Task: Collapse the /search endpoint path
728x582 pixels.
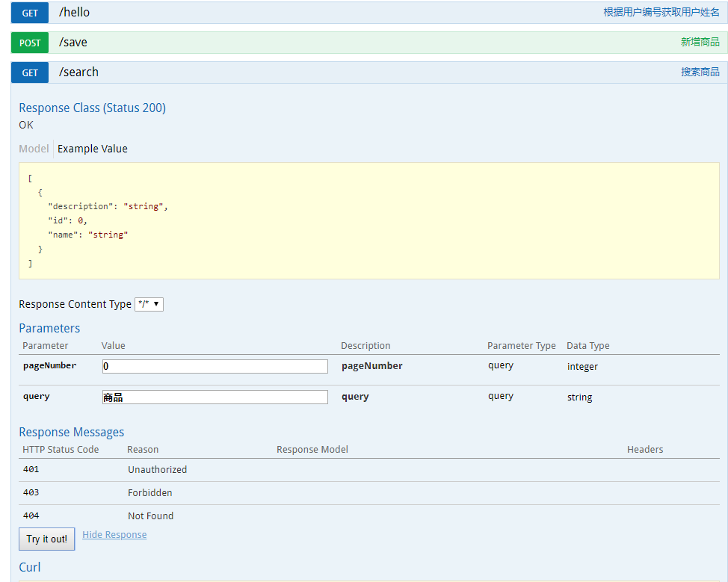Action: [x=78, y=72]
